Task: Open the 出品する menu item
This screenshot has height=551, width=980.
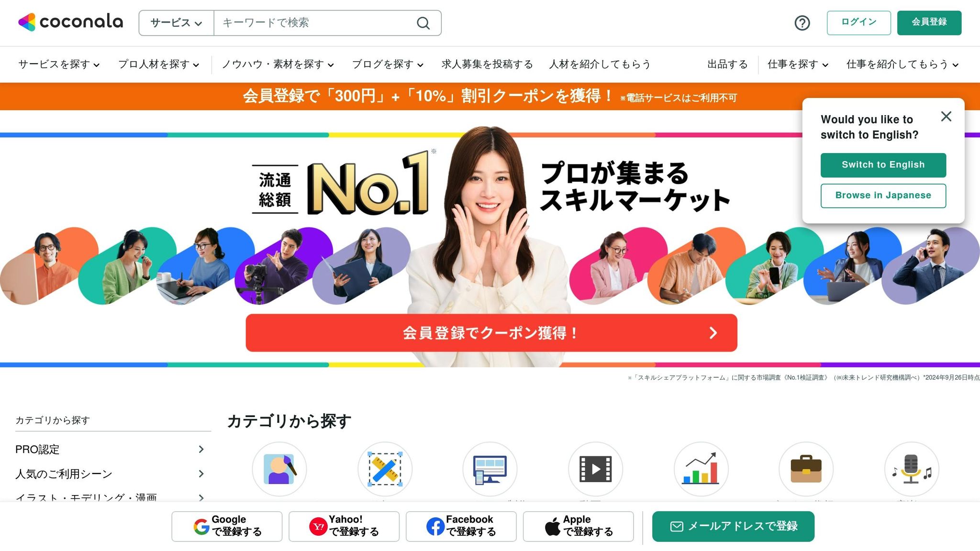Action: pos(727,64)
